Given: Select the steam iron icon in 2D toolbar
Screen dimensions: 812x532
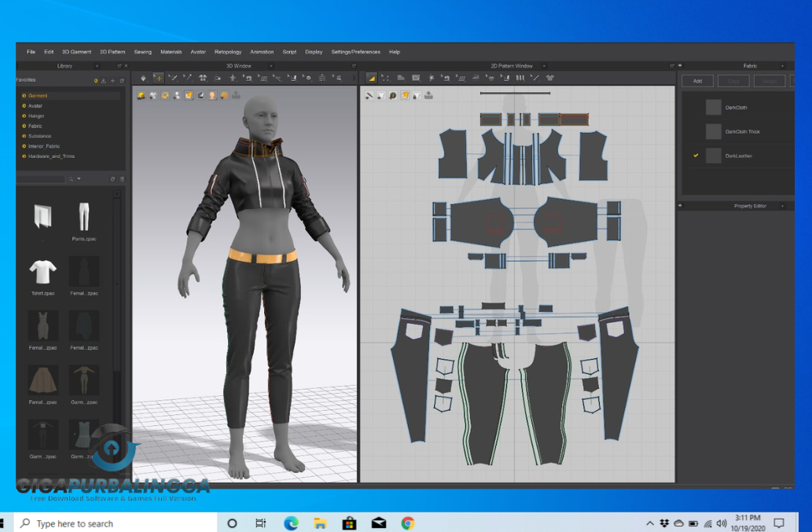Looking at the screenshot, I should click(476, 78).
